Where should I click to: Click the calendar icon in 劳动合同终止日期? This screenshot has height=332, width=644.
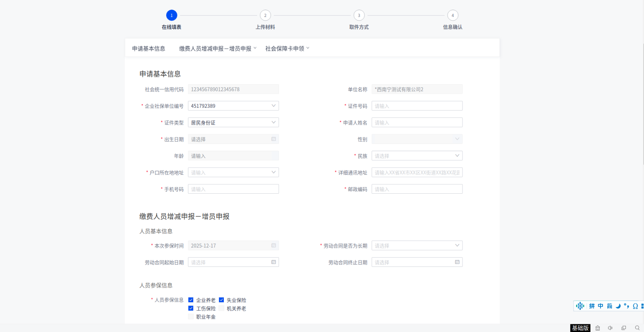457,262
